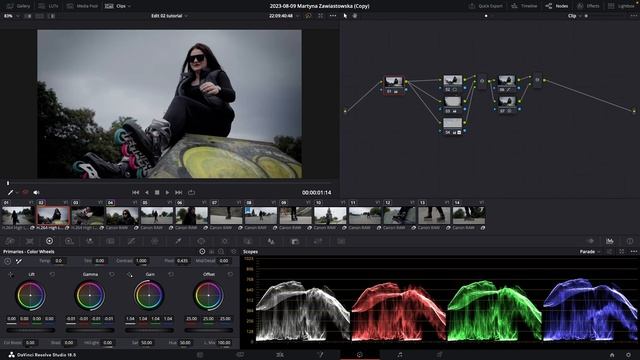The width and height of the screenshot is (640, 360).
Task: Open the Blur palette
Action: pos(271,241)
